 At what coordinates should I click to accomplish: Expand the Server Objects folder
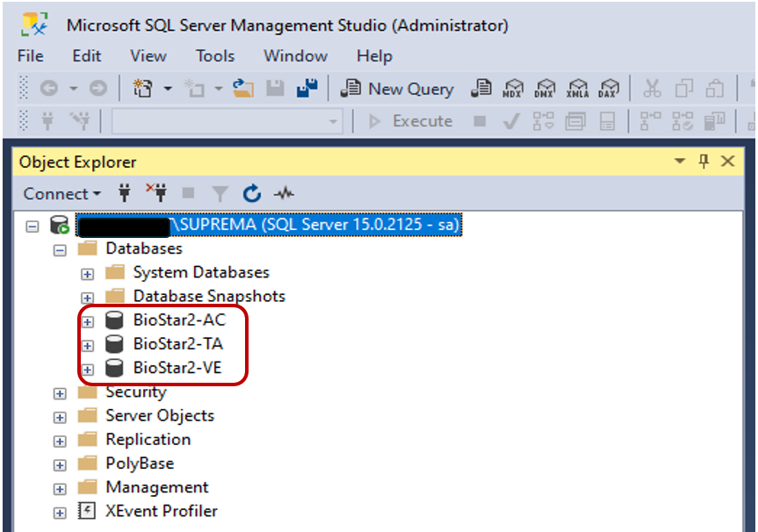(60, 418)
